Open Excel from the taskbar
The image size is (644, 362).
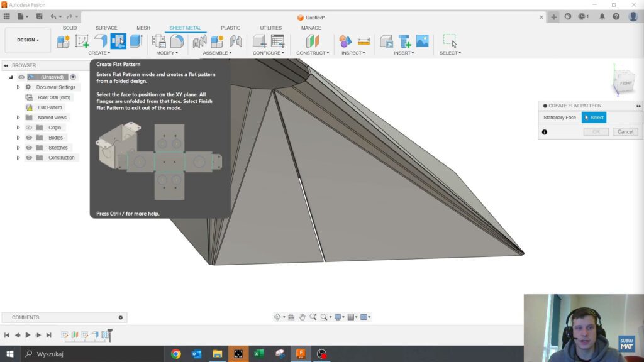pos(259,354)
